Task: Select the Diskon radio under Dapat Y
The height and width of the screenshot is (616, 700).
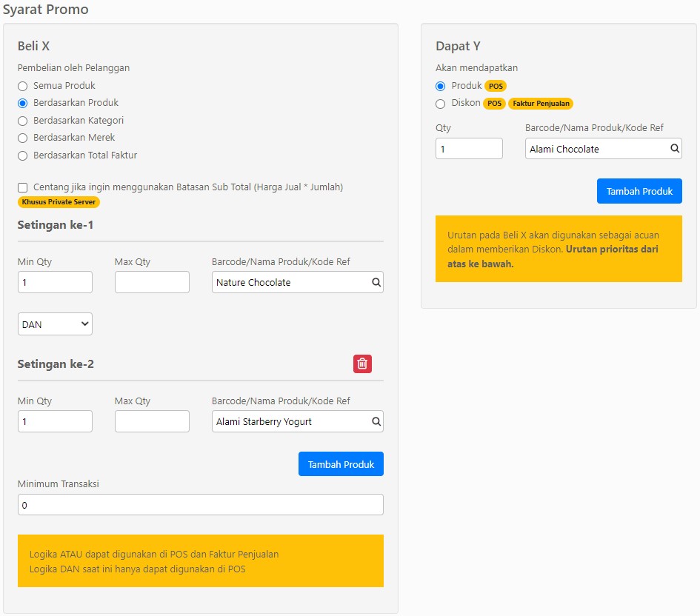Action: (x=440, y=104)
